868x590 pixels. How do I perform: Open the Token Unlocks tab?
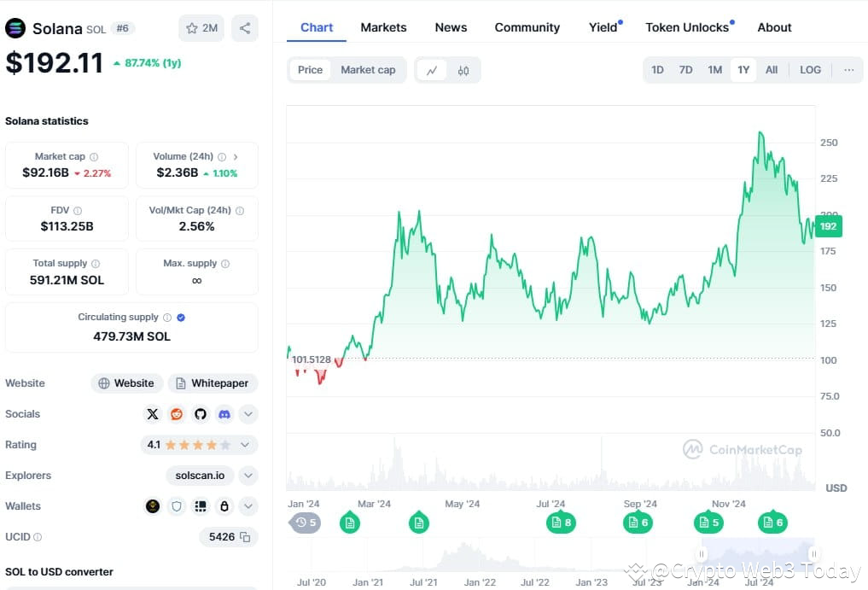(x=687, y=27)
